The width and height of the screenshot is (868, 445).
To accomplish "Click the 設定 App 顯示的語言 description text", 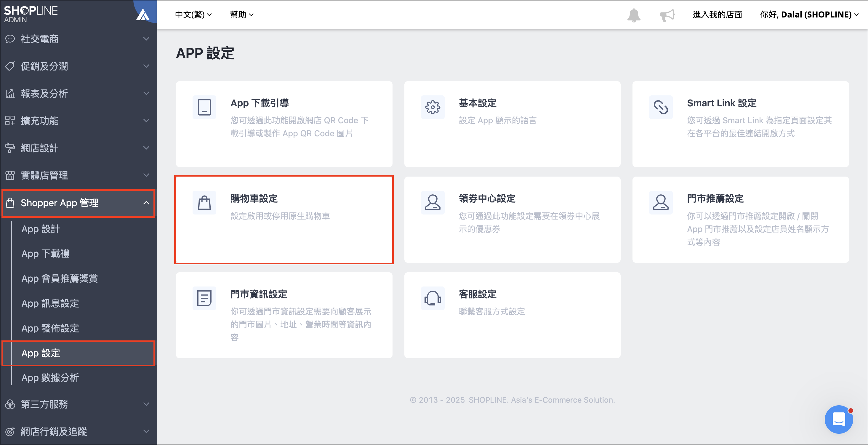I will click(x=498, y=120).
